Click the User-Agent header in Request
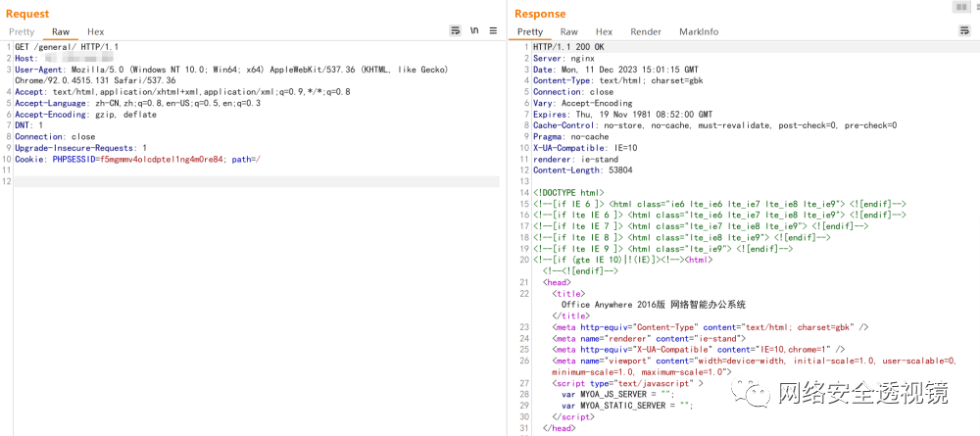 pyautogui.click(x=230, y=70)
